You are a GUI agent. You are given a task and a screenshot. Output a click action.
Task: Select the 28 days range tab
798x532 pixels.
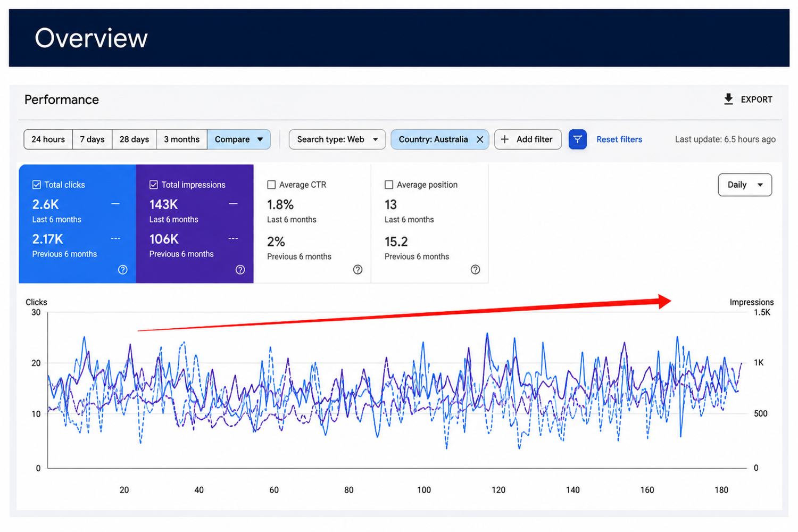pyautogui.click(x=134, y=139)
